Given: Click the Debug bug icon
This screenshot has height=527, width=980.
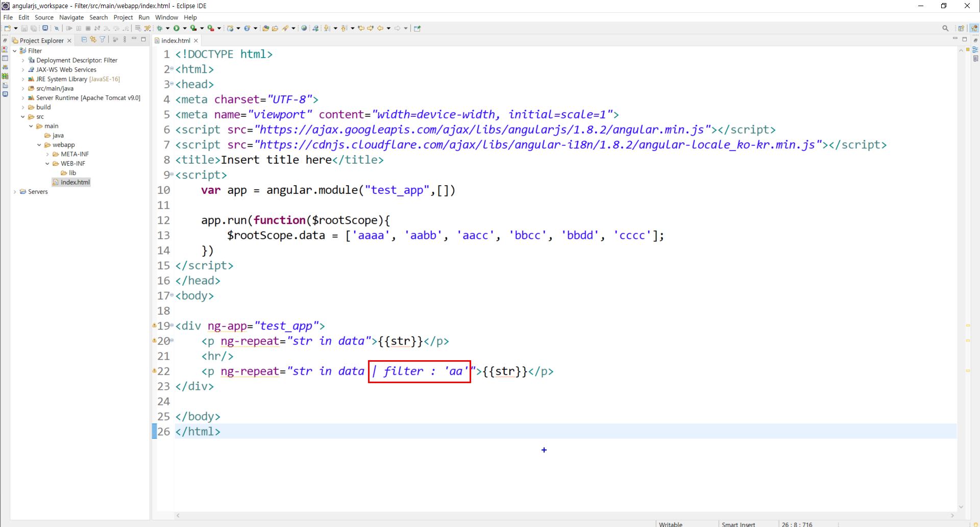Looking at the screenshot, I should point(160,29).
